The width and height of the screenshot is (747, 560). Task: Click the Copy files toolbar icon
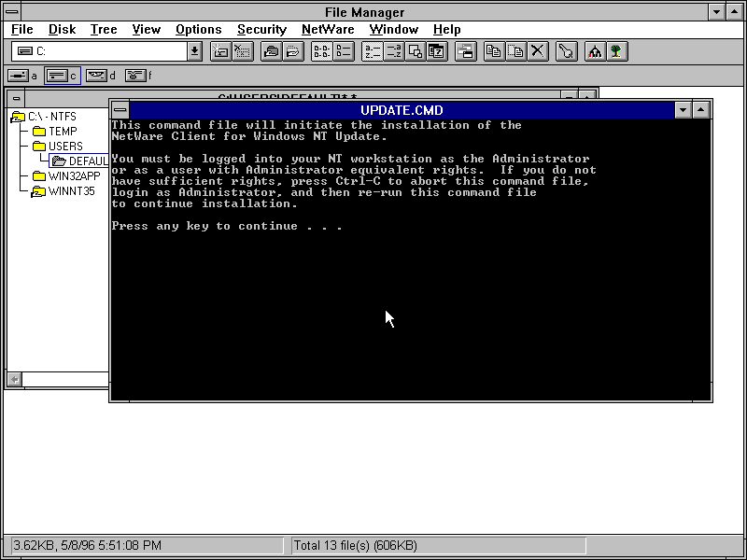(x=495, y=51)
